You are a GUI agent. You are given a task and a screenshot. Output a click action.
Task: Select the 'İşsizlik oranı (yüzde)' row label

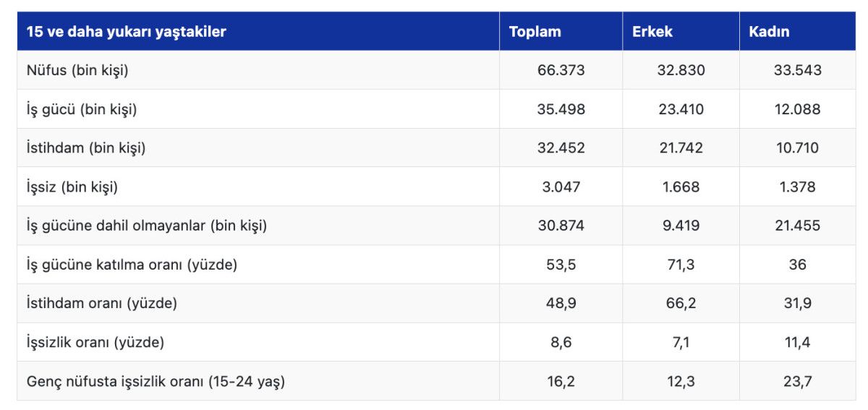pyautogui.click(x=95, y=342)
